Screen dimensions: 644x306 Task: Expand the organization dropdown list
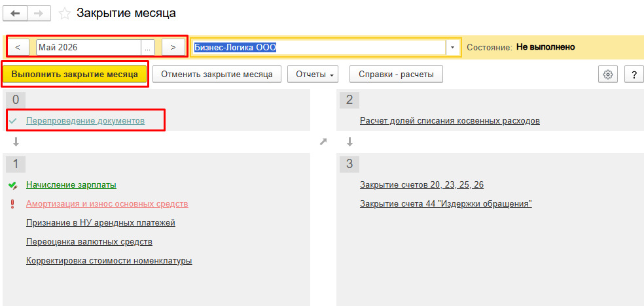pyautogui.click(x=453, y=47)
